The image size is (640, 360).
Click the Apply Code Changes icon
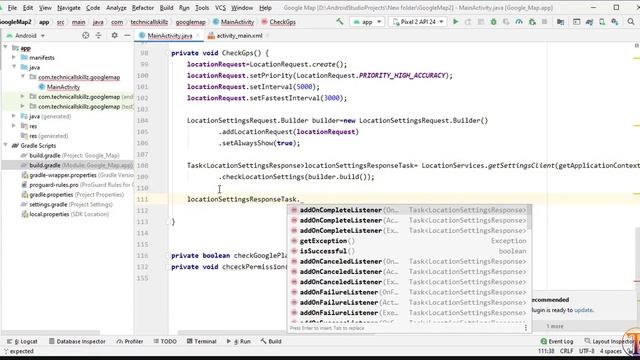click(481, 22)
